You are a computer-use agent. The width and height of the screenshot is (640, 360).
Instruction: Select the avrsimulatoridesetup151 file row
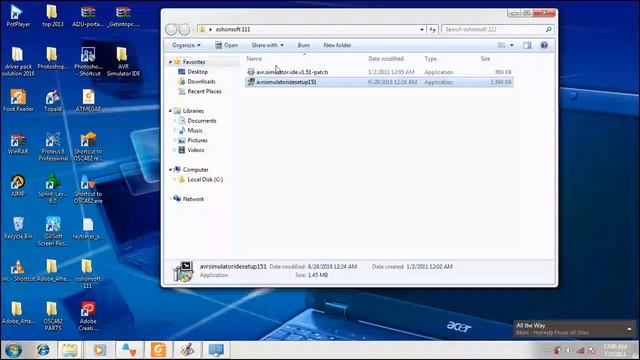[379, 82]
